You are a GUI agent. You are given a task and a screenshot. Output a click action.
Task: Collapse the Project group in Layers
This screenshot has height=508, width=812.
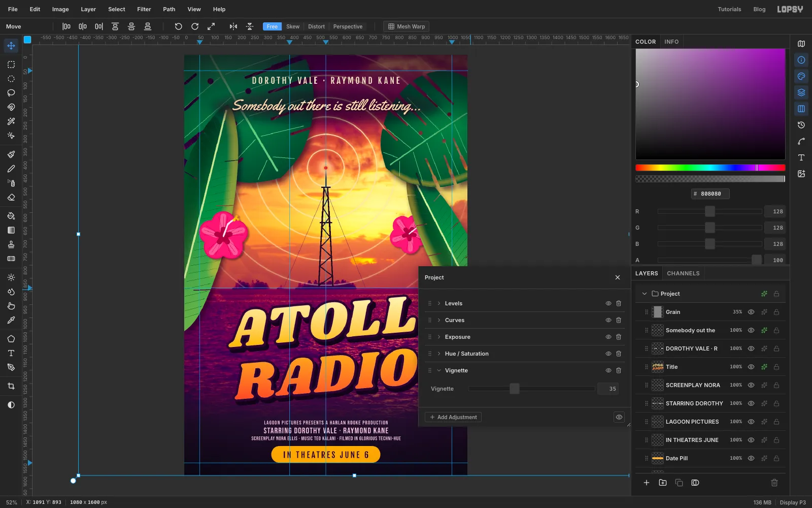[x=645, y=294]
